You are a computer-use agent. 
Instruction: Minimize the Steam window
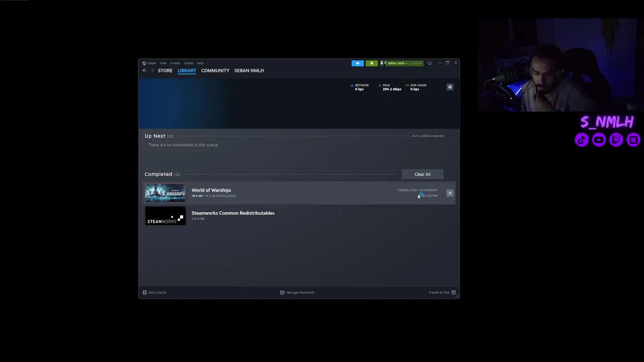[x=439, y=63]
